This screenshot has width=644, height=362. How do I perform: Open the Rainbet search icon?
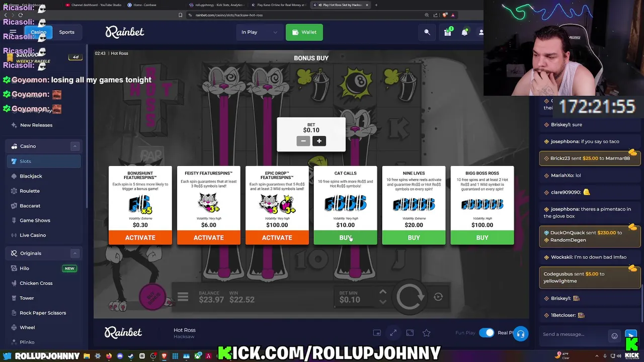(x=427, y=32)
